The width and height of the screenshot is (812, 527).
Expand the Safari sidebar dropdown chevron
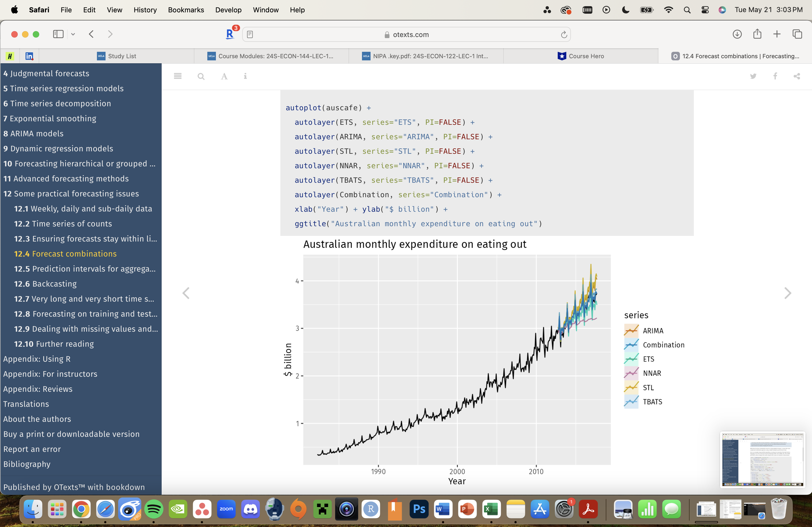coord(73,34)
